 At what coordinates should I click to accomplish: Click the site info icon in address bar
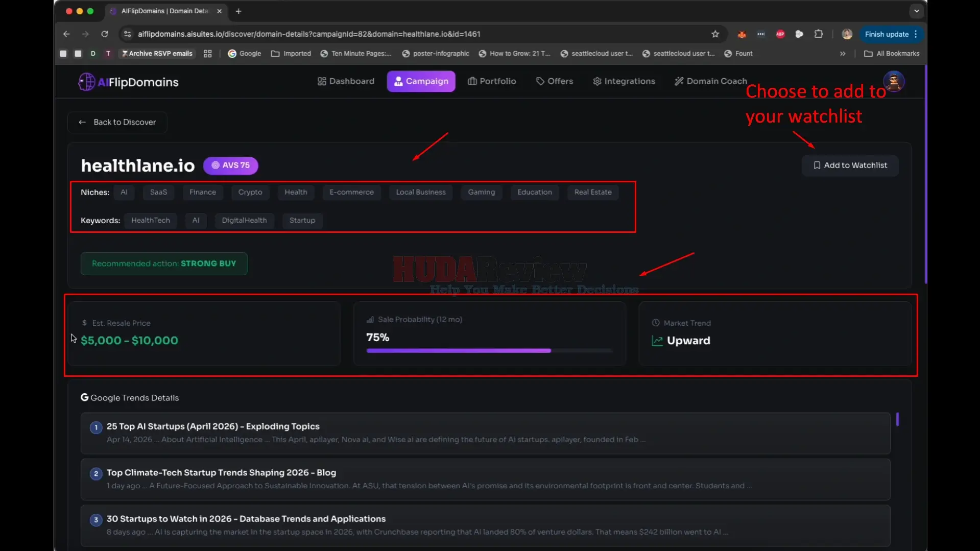tap(128, 34)
